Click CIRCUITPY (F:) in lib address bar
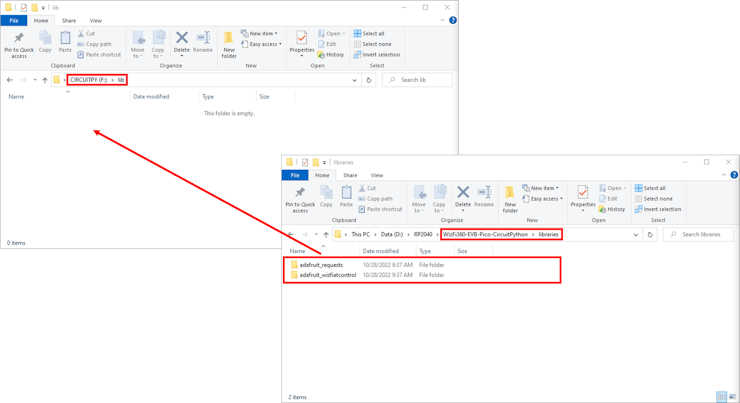Image resolution: width=740 pixels, height=403 pixels. 89,80
